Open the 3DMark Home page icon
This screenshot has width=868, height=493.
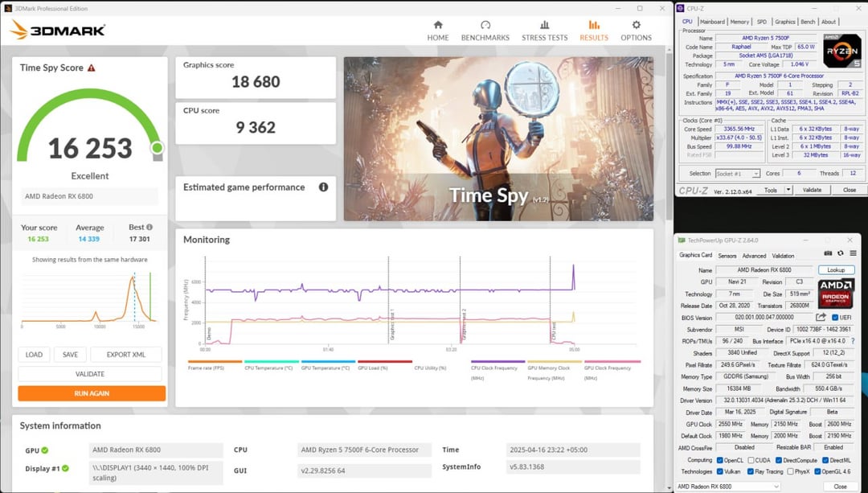tap(438, 25)
